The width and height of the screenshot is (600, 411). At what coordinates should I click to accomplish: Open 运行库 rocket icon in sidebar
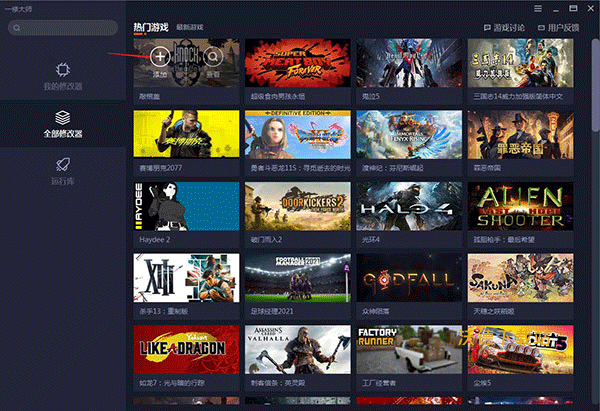[62, 165]
